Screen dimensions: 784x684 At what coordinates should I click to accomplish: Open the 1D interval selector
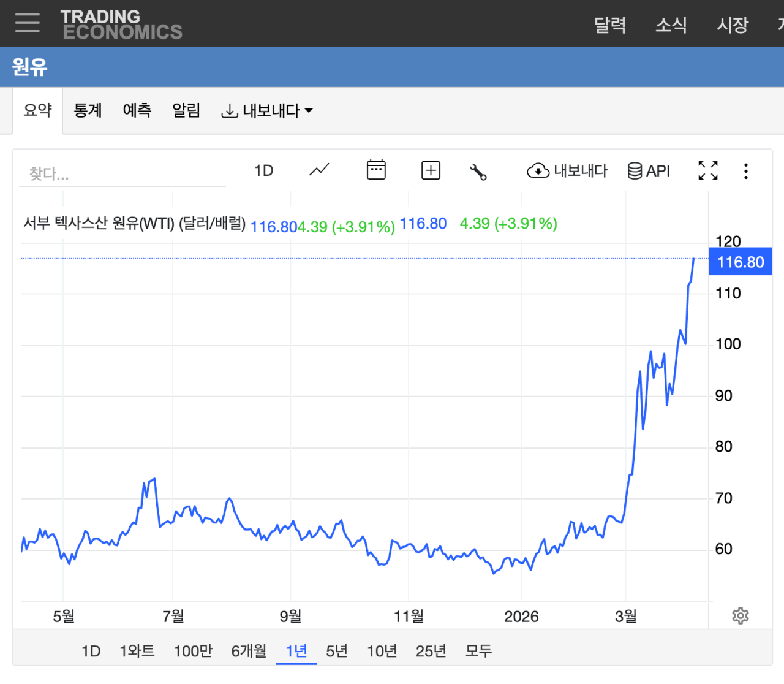[263, 170]
